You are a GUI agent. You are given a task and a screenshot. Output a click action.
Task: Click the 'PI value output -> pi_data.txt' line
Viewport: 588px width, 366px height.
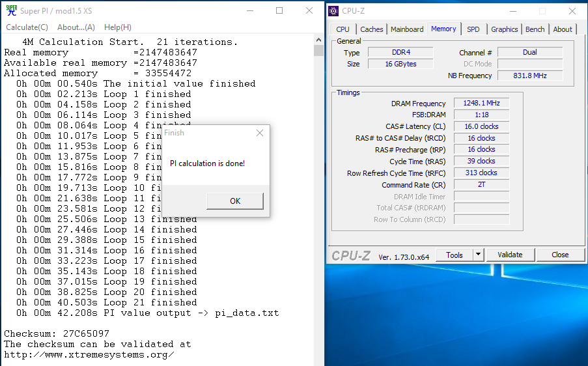pos(147,313)
